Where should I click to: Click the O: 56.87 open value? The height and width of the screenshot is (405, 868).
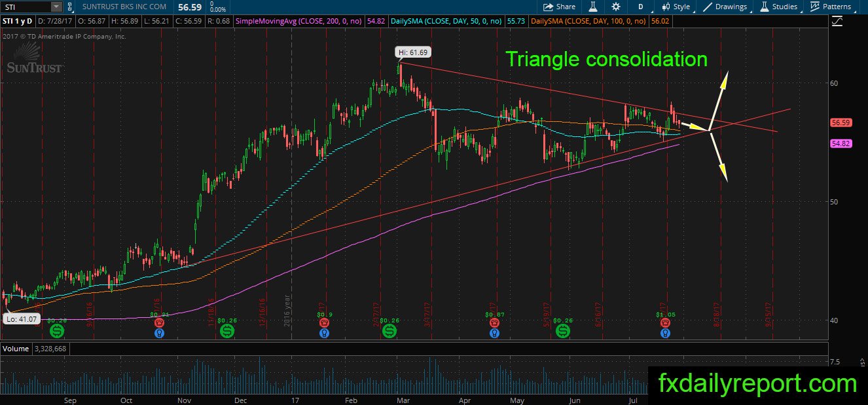94,22
